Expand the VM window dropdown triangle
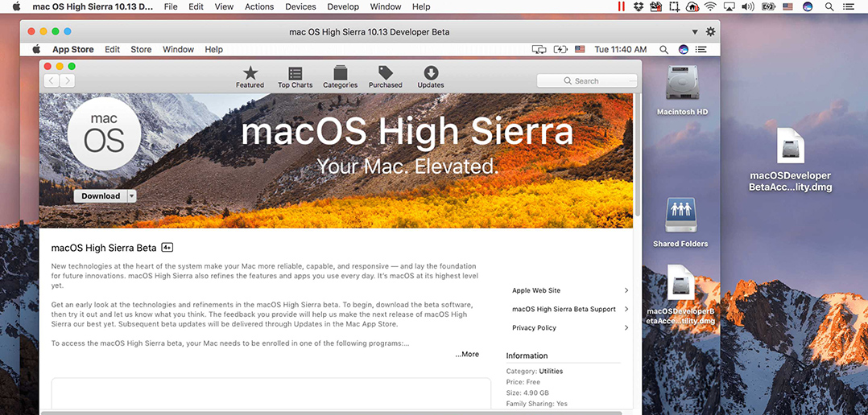The width and height of the screenshot is (868, 415). [x=696, y=32]
